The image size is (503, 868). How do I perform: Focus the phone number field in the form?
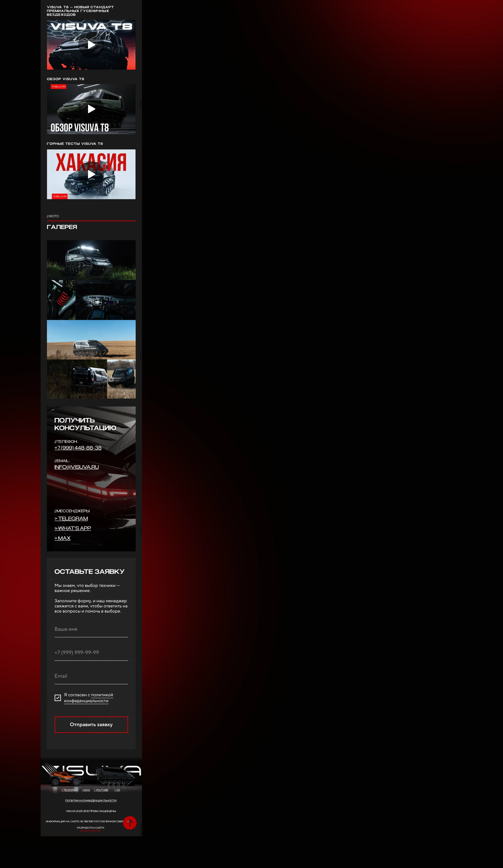point(91,653)
